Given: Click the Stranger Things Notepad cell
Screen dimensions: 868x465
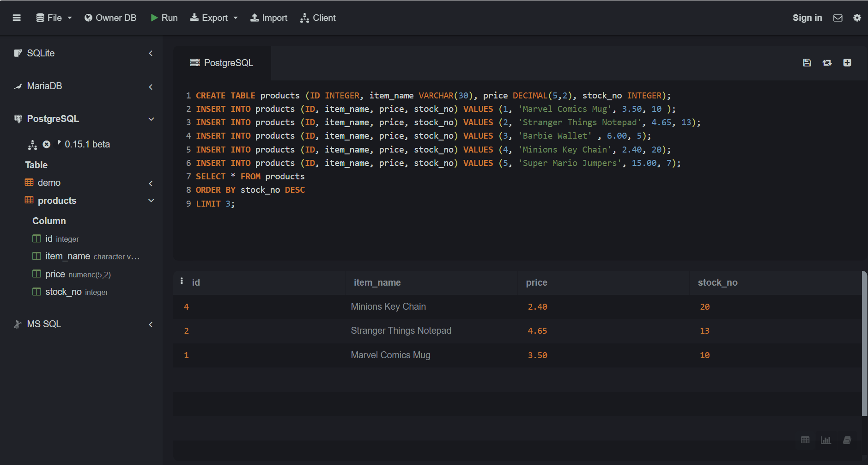Looking at the screenshot, I should coord(401,330).
